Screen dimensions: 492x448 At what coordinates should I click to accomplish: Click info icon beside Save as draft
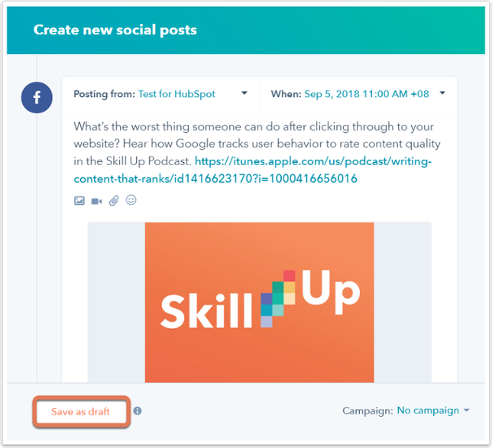tap(138, 411)
